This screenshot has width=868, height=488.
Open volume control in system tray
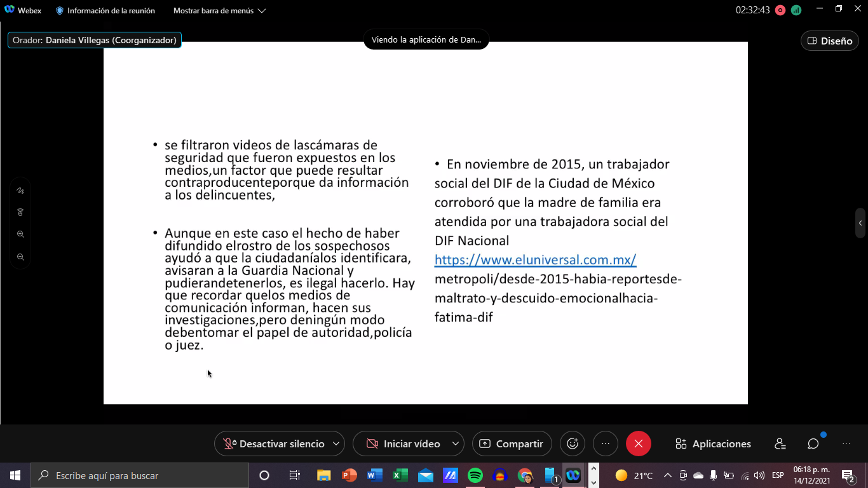point(760,475)
